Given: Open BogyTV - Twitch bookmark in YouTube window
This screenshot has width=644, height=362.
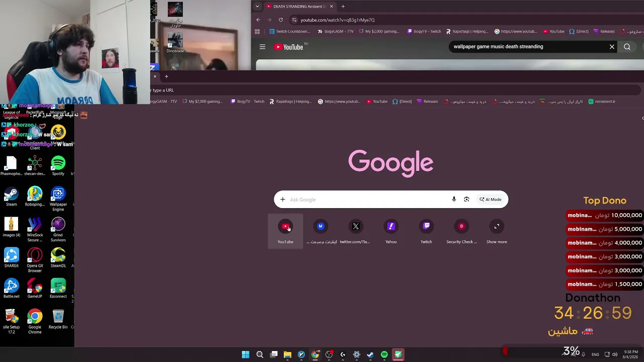Looking at the screenshot, I should (424, 32).
